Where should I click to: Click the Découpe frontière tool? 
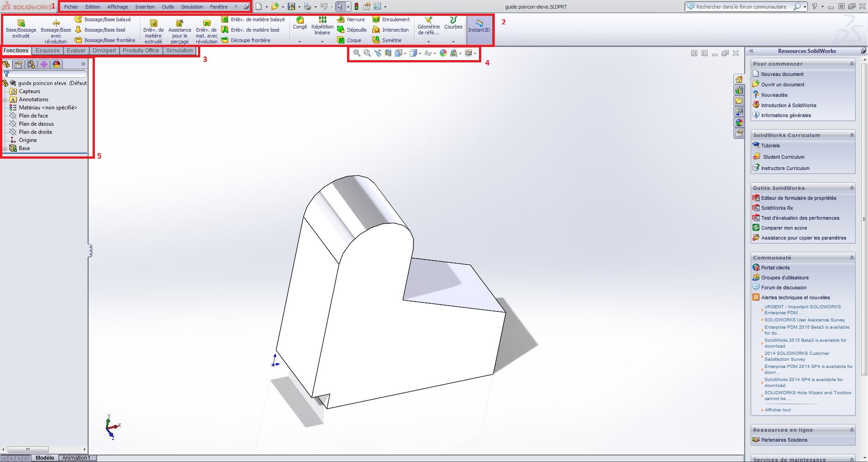tap(246, 40)
